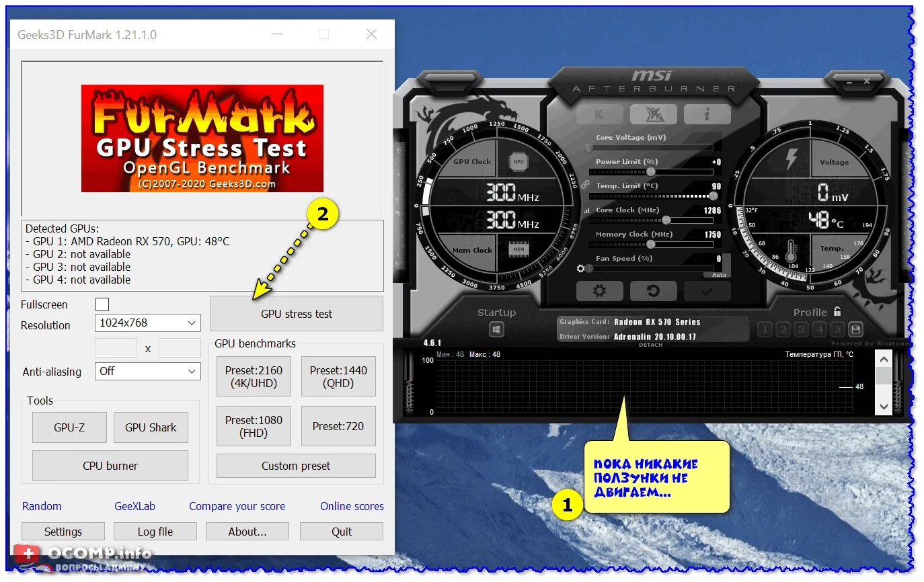Launch the GPU-Z tool
The image size is (924, 582).
(x=69, y=427)
